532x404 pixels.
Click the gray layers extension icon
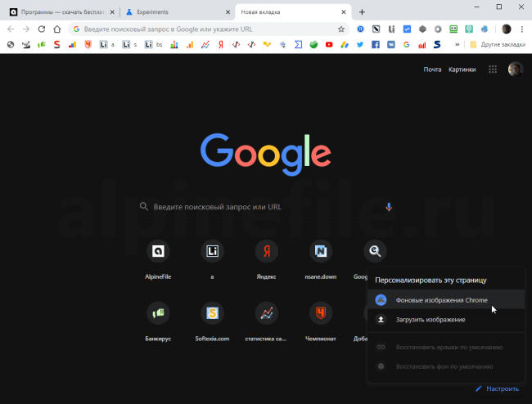coord(422,29)
